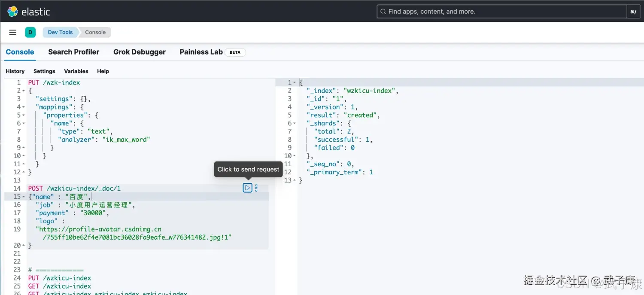Click the ⌘/ keyboard shortcut badge
The image size is (644, 295).
(634, 11)
